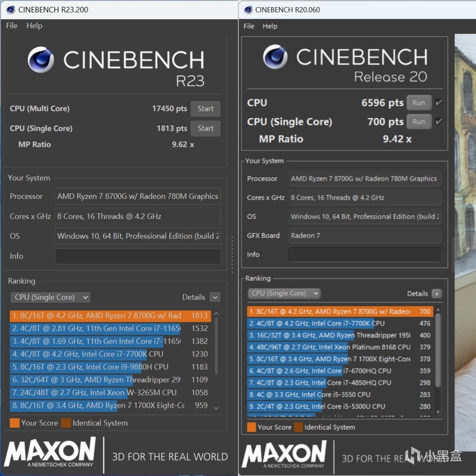Select the Xeon Platinum 8168 row scoring 379
Viewport: 476px width, 476px height.
click(340, 347)
